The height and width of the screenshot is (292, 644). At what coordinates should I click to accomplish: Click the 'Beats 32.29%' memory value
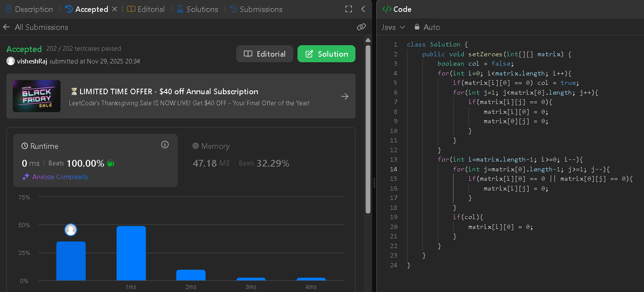[x=264, y=163]
